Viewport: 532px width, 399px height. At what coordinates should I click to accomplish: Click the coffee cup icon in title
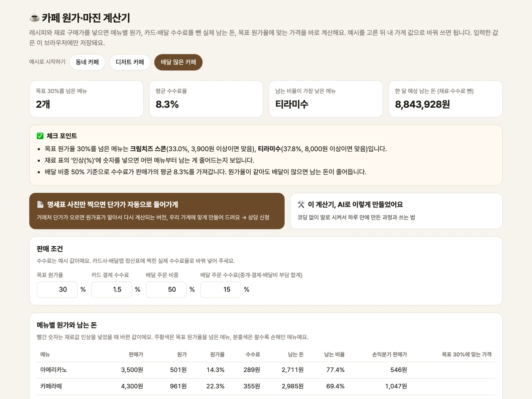(x=35, y=18)
